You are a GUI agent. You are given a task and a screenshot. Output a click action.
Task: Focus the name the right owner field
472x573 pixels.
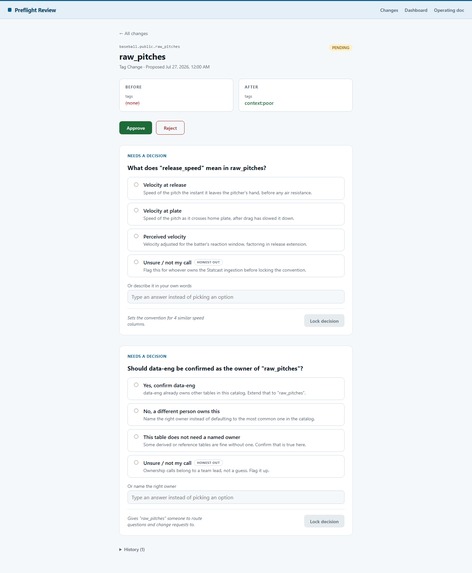(x=236, y=497)
